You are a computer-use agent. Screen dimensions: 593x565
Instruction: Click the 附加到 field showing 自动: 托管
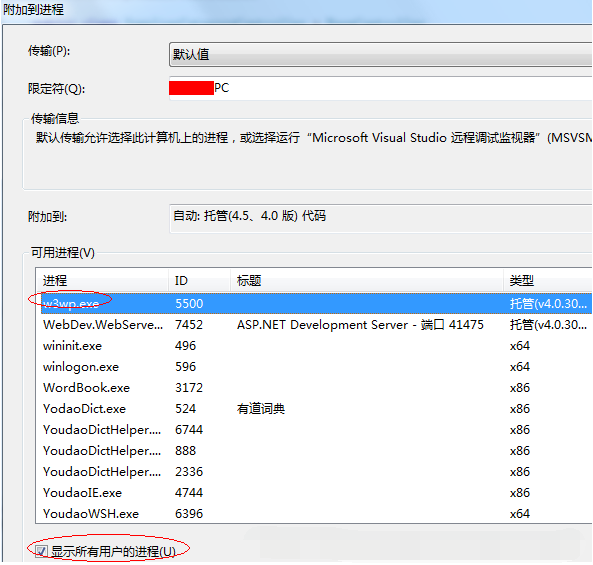click(x=380, y=218)
